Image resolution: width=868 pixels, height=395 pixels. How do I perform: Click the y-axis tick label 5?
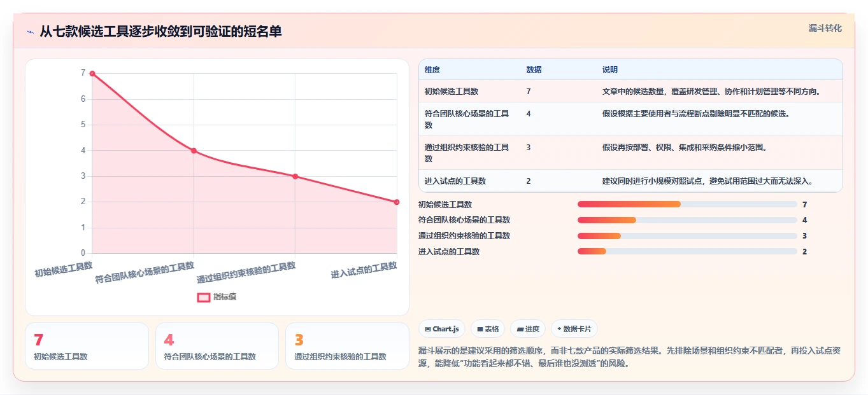click(x=83, y=125)
